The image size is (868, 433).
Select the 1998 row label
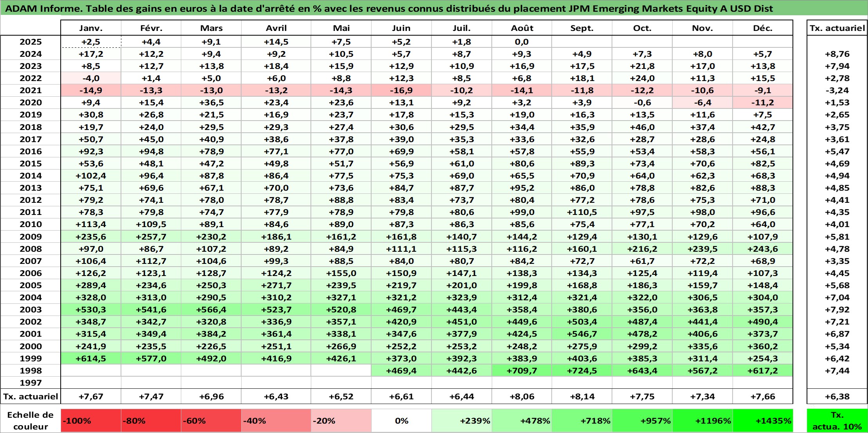(31, 370)
